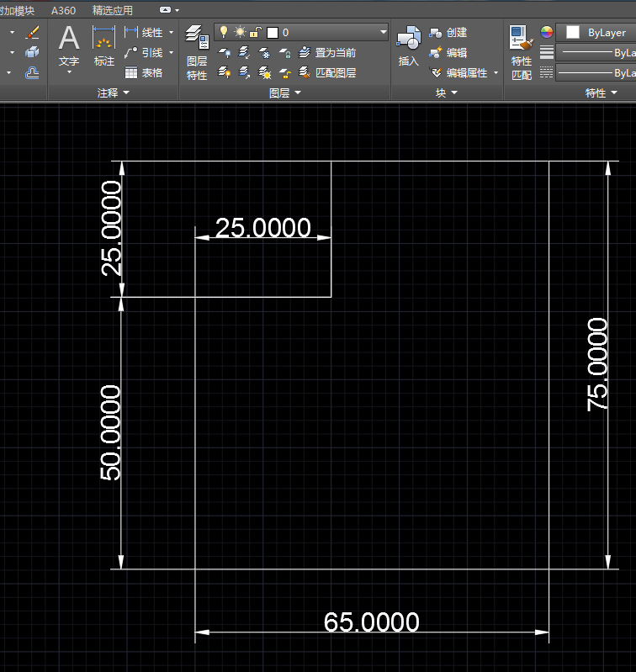This screenshot has width=636, height=672.
Task: Expand the 文字 text dropdown arrow
Action: pos(69,72)
